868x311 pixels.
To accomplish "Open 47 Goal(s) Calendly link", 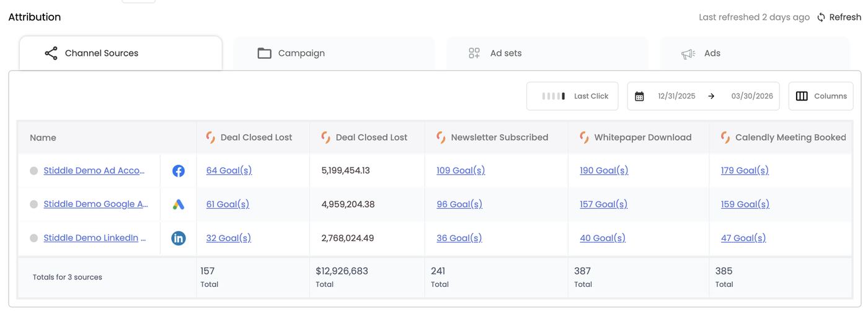I will (x=743, y=238).
